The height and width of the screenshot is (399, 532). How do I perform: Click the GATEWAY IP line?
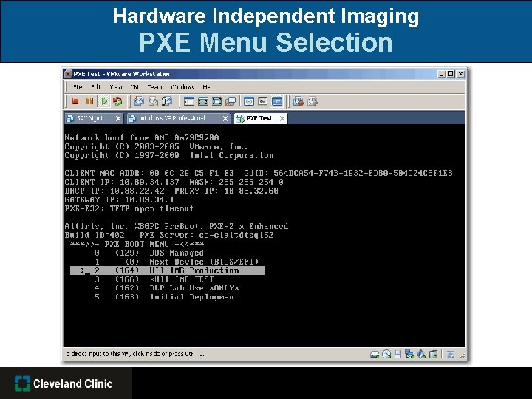(x=120, y=199)
